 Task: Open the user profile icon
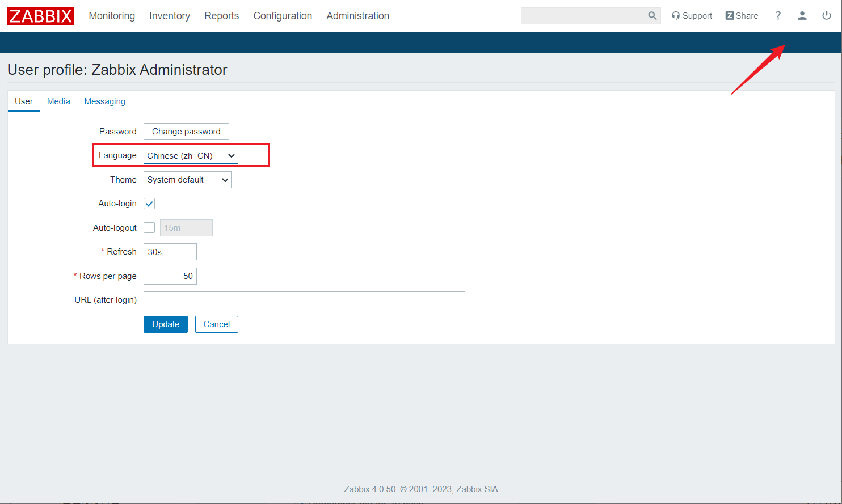pyautogui.click(x=802, y=16)
